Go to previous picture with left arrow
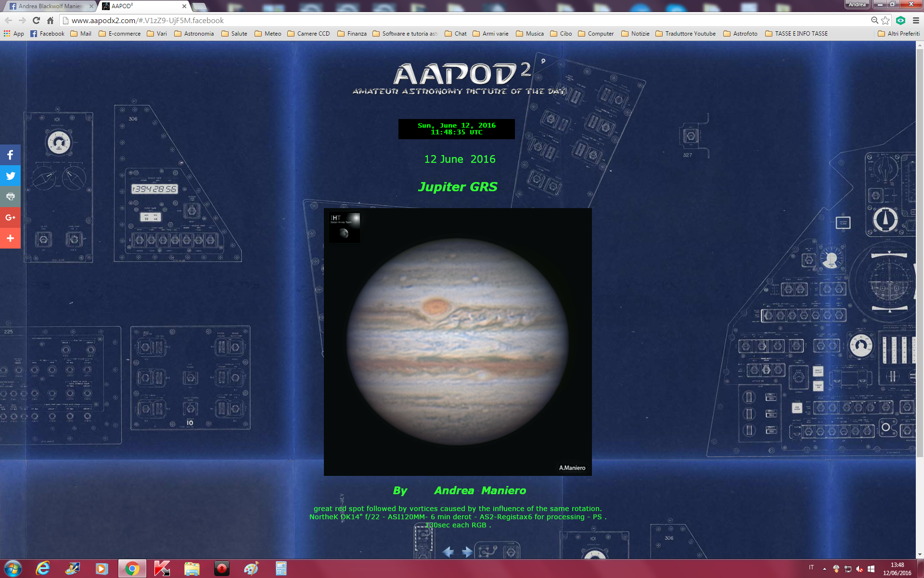The image size is (924, 578). click(x=448, y=552)
